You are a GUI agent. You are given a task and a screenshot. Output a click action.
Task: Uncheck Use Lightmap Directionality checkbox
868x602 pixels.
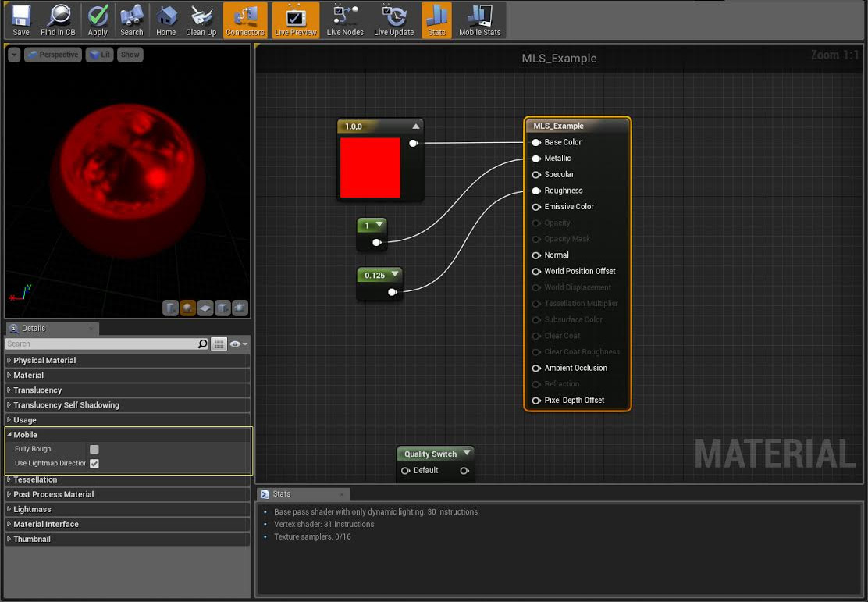point(94,463)
